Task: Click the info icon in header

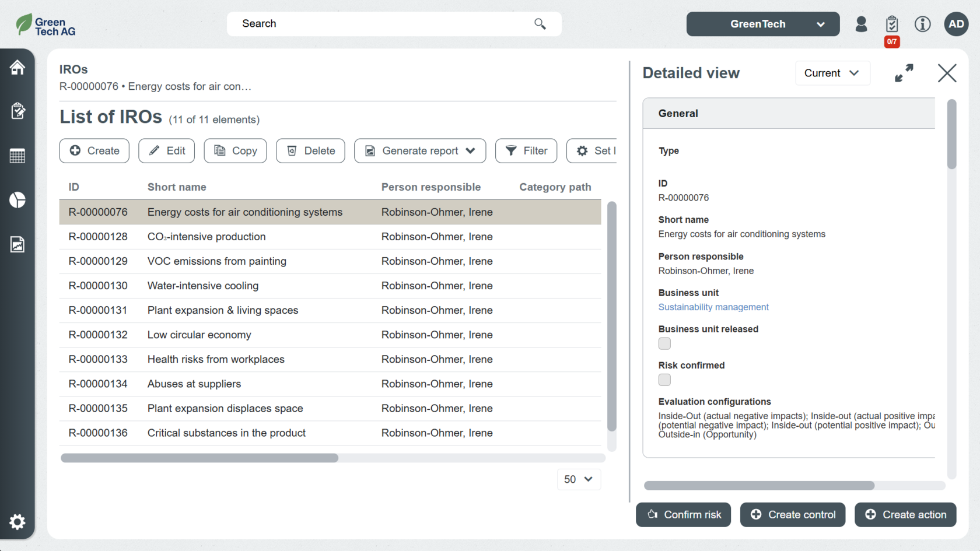Action: tap(922, 24)
